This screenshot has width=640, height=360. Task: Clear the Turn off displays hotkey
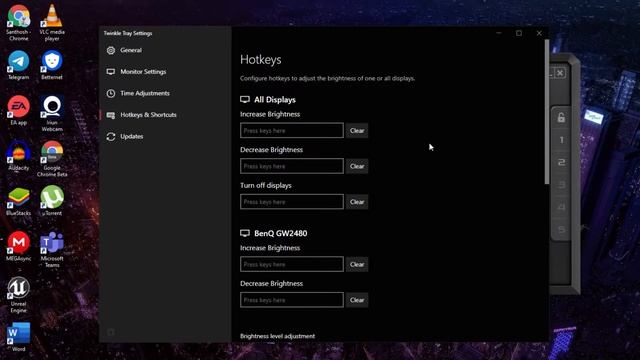pos(357,202)
